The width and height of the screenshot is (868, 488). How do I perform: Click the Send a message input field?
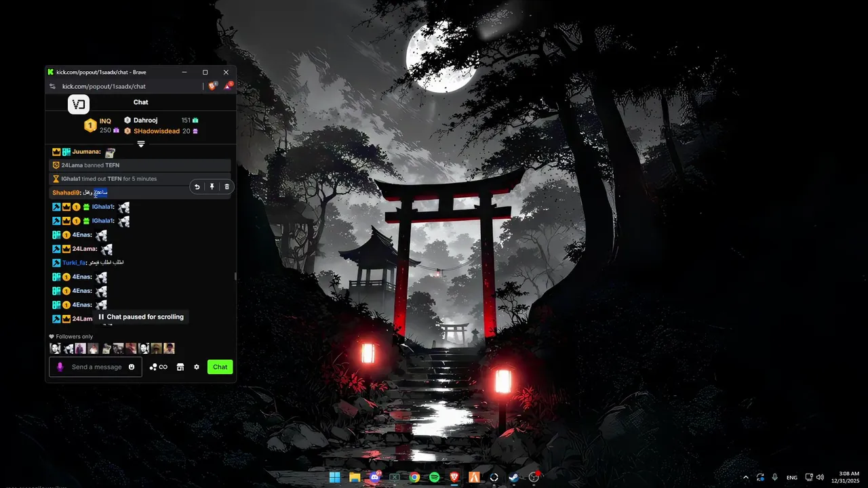click(x=97, y=367)
